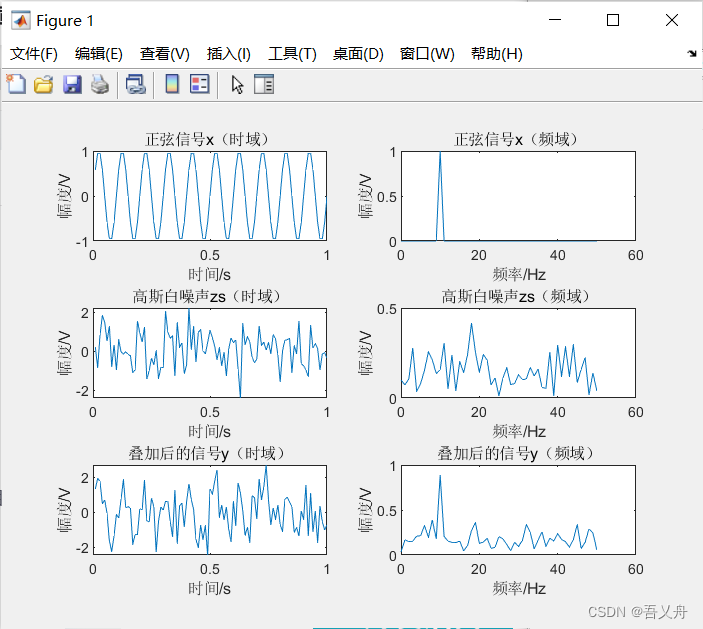Open the 编辑(E) menu
This screenshot has width=703, height=629.
pos(99,54)
